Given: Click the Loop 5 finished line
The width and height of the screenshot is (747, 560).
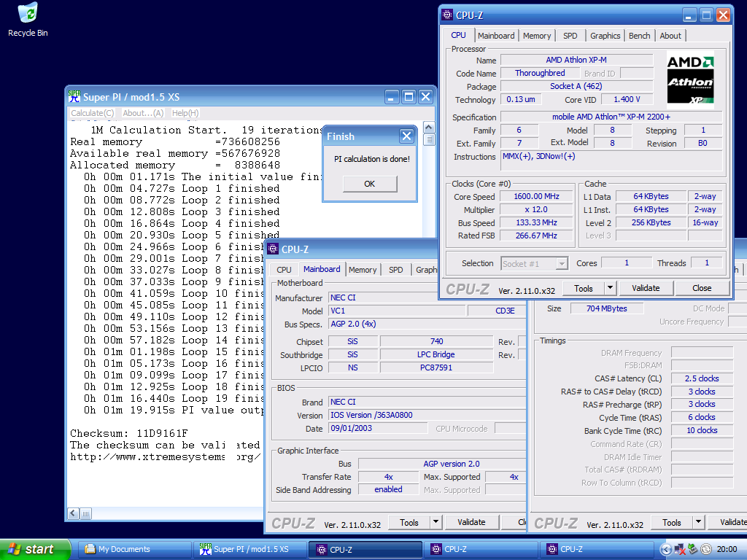Looking at the screenshot, I should tap(182, 236).
